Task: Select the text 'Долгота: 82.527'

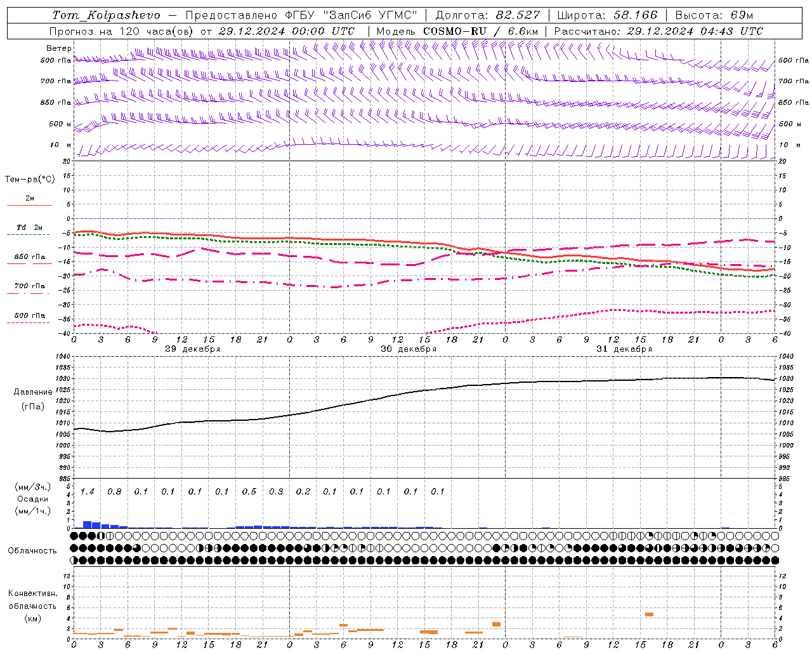Action: 488,15
